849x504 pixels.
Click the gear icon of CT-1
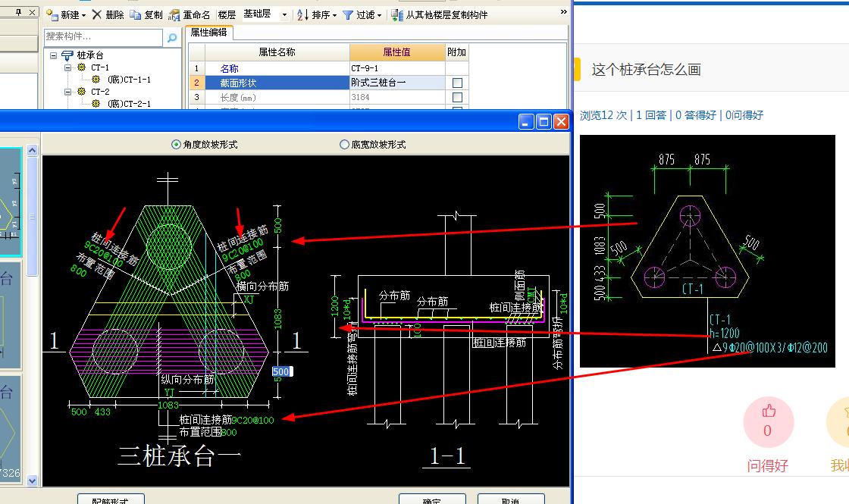(82, 67)
